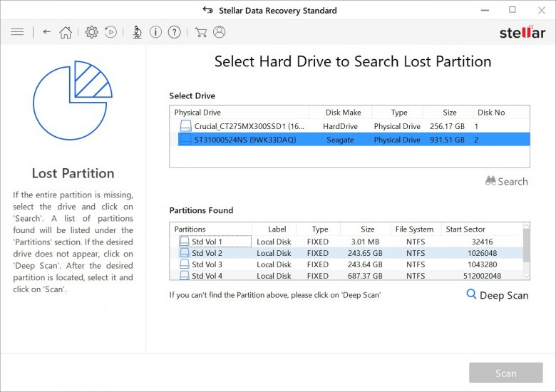Click the partitions list scrollbar down arrow
556x392 pixels.
[x=527, y=276]
